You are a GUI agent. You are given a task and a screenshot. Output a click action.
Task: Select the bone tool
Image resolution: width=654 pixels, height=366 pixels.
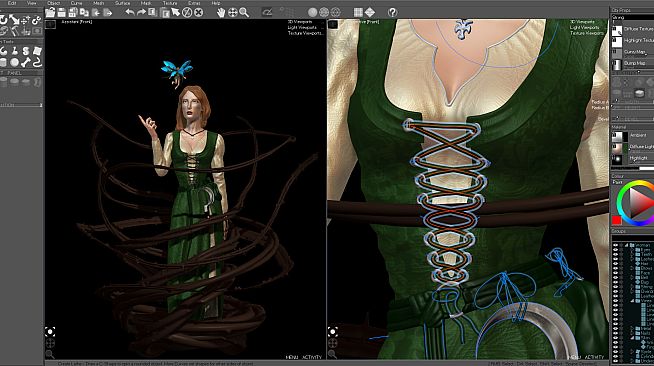(x=26, y=63)
